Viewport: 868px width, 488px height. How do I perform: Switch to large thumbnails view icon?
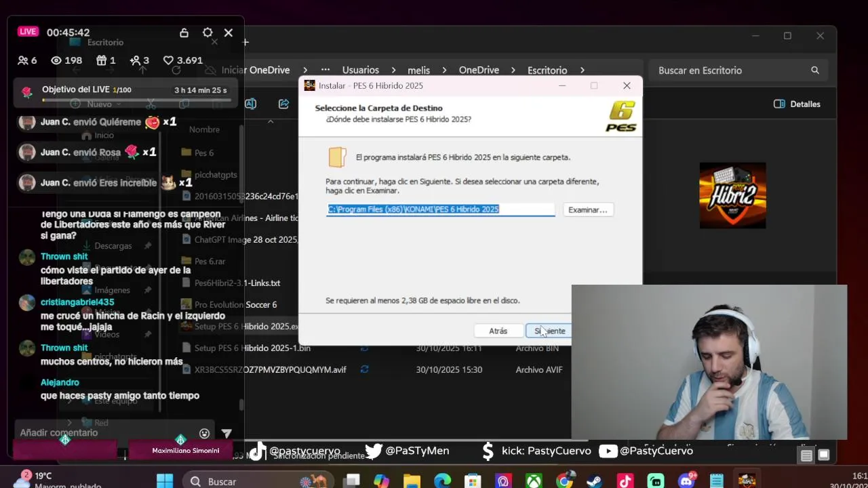824,456
